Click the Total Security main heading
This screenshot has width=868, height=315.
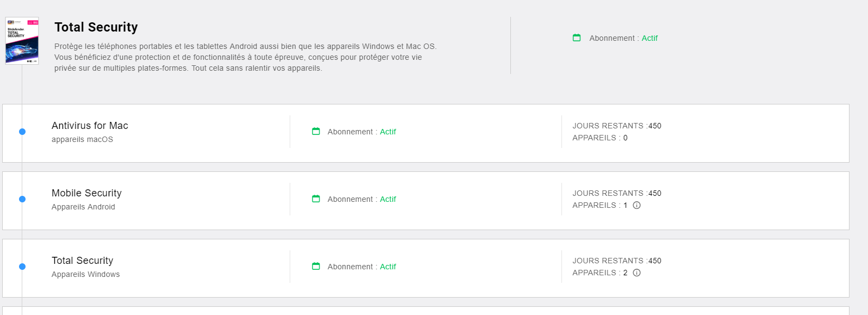tap(96, 27)
